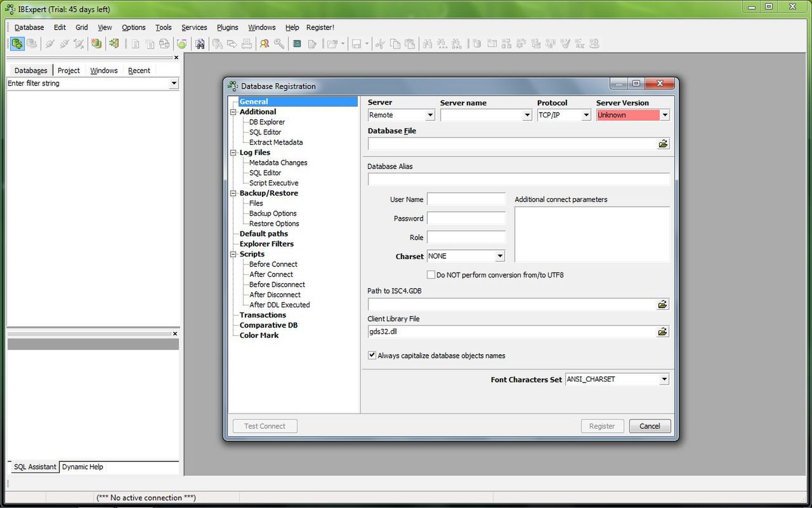The width and height of the screenshot is (812, 508).
Task: Click the Unregister Database toolbar icon
Action: pos(32,44)
